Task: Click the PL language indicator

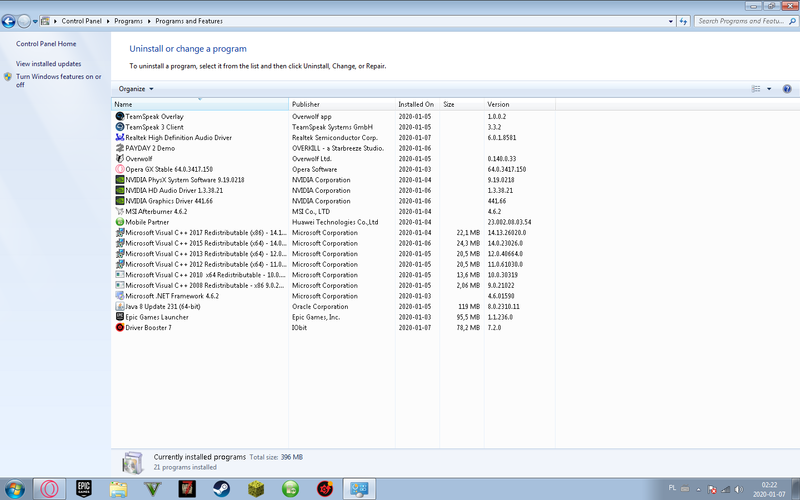Action: pos(672,488)
